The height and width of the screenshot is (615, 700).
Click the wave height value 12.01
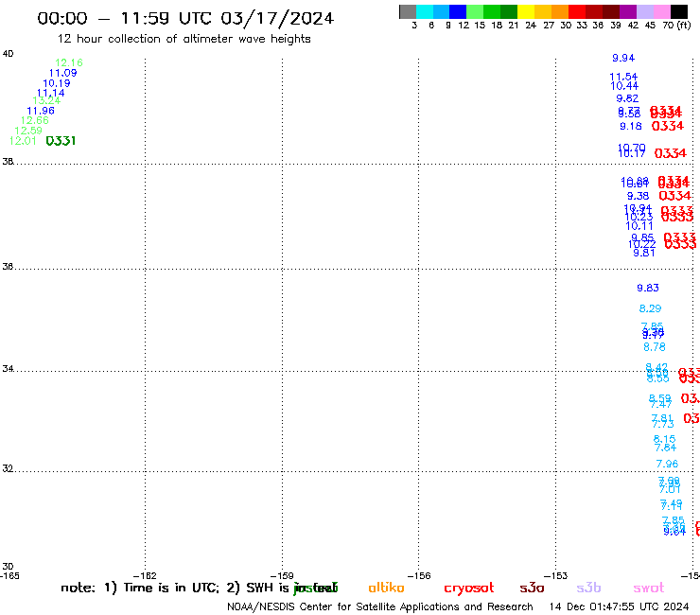[x=23, y=141]
